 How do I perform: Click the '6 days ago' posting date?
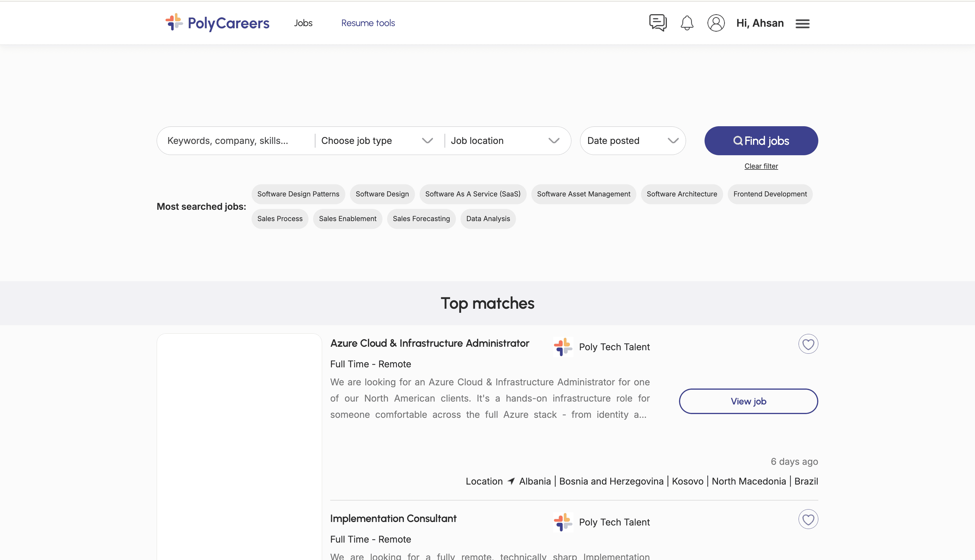point(794,462)
